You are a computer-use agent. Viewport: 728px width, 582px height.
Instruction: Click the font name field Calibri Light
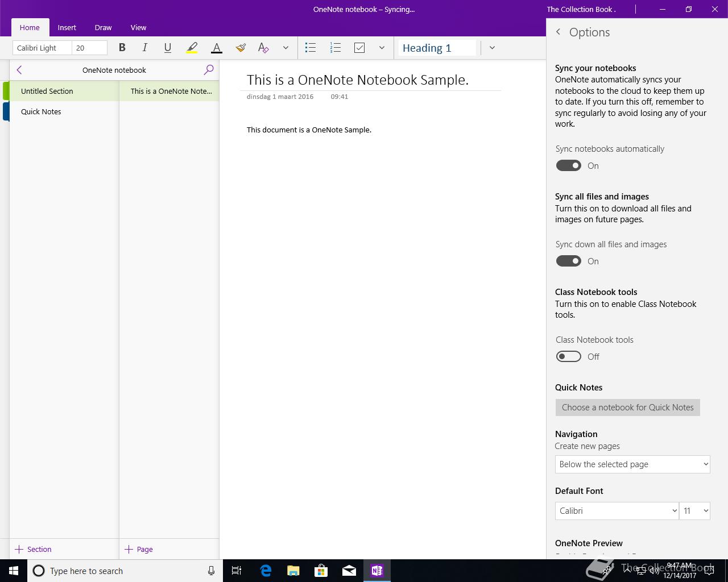coord(42,48)
